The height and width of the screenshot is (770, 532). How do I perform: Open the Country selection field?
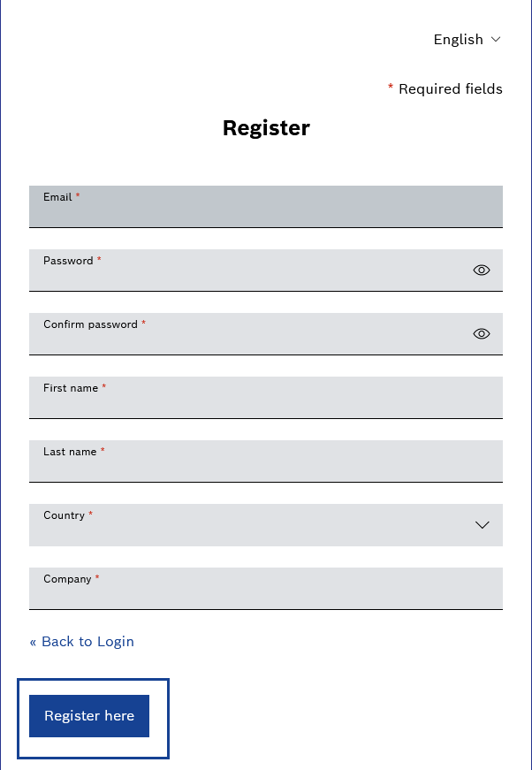point(266,525)
